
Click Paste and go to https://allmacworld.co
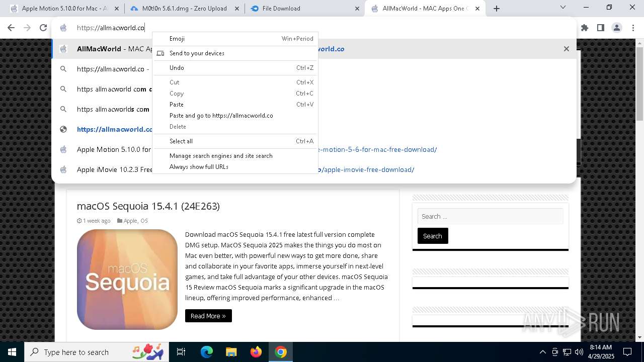tap(235, 116)
